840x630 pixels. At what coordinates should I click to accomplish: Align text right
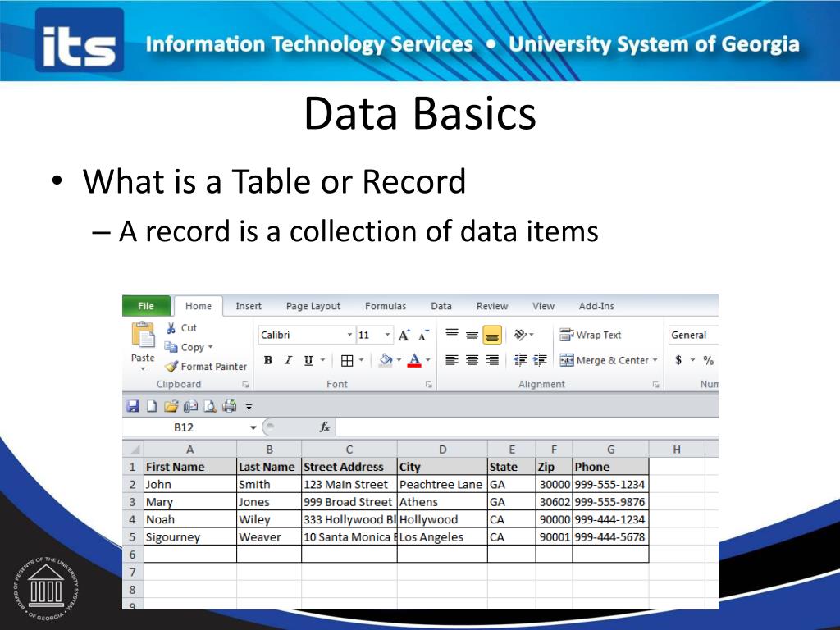tap(492, 360)
